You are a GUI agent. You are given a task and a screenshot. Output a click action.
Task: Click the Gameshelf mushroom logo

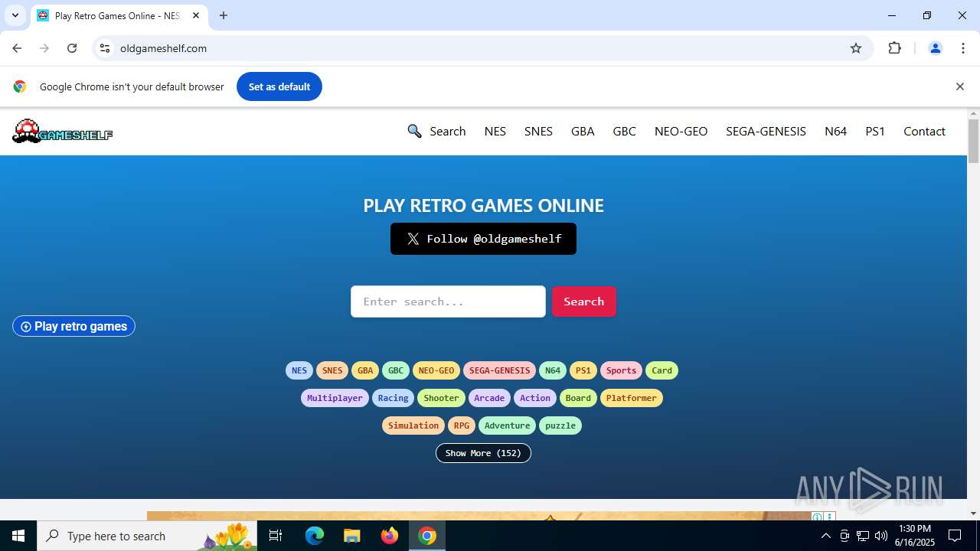[62, 132]
